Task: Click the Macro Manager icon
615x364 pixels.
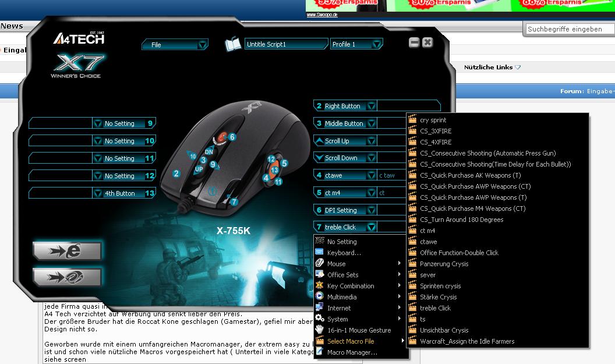Action: pyautogui.click(x=320, y=352)
